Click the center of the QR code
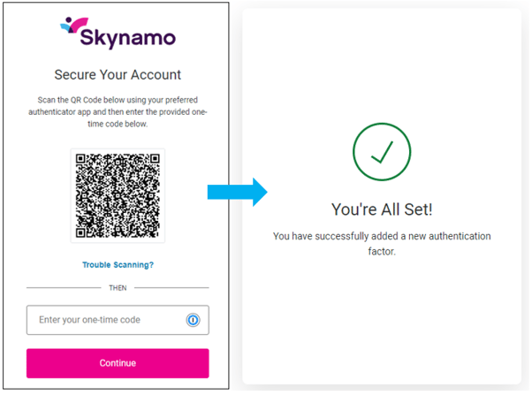532x395 pixels. 118,195
